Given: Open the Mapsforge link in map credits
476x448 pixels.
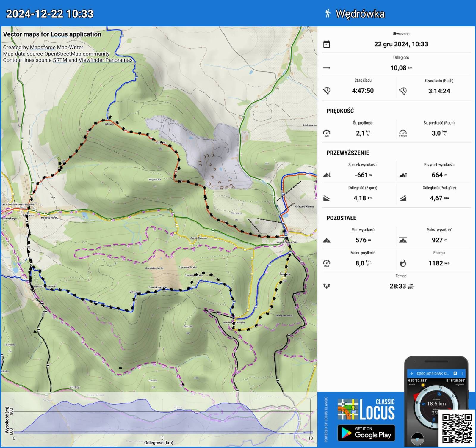Looking at the screenshot, I should (43, 48).
